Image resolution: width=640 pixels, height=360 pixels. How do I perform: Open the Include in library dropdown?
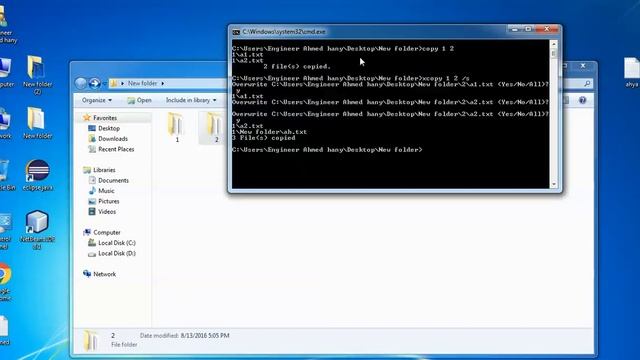(x=191, y=100)
